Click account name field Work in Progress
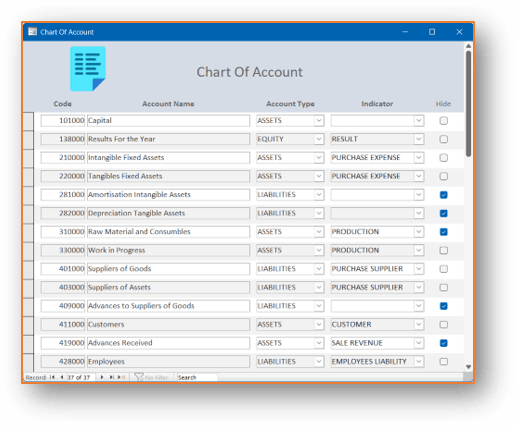Image resolution: width=517 pixels, height=426 pixels. [168, 250]
